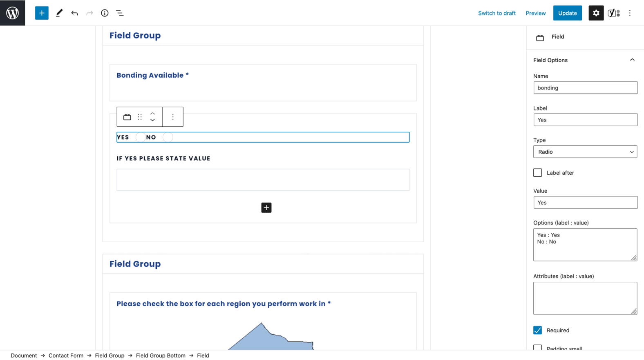Uncheck the Required checkbox
The height and width of the screenshot is (360, 644).
537,330
